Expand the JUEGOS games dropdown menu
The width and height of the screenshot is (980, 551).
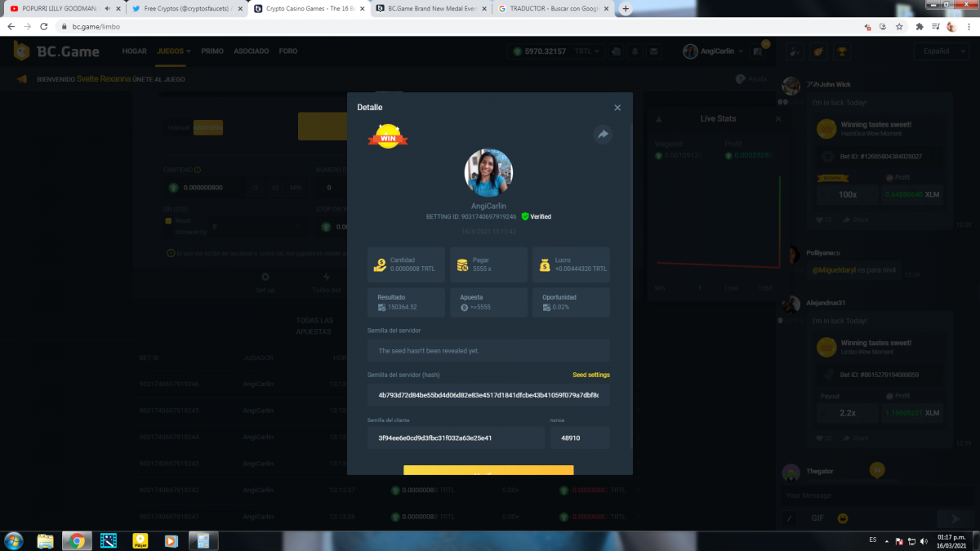(x=173, y=51)
